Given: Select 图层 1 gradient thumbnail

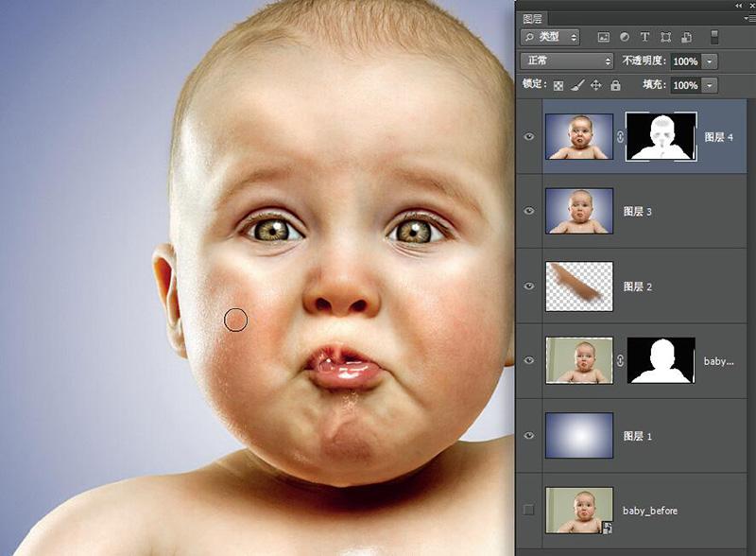Looking at the screenshot, I should click(x=579, y=435).
